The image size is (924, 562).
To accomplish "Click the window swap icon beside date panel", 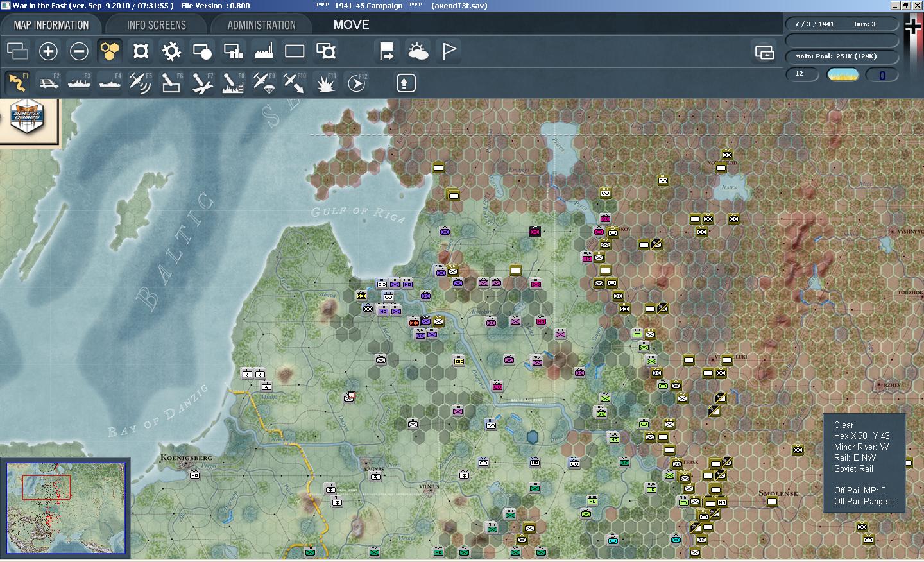I will pos(764,52).
